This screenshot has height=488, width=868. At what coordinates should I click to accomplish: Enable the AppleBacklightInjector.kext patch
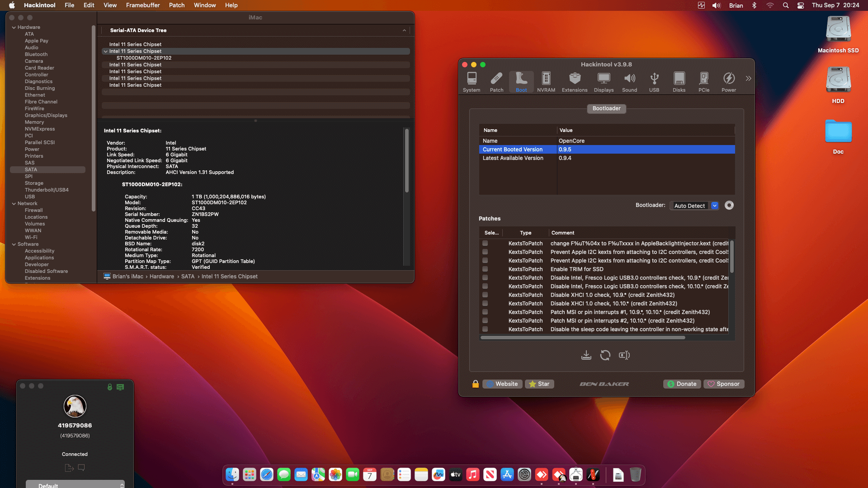[x=485, y=243]
